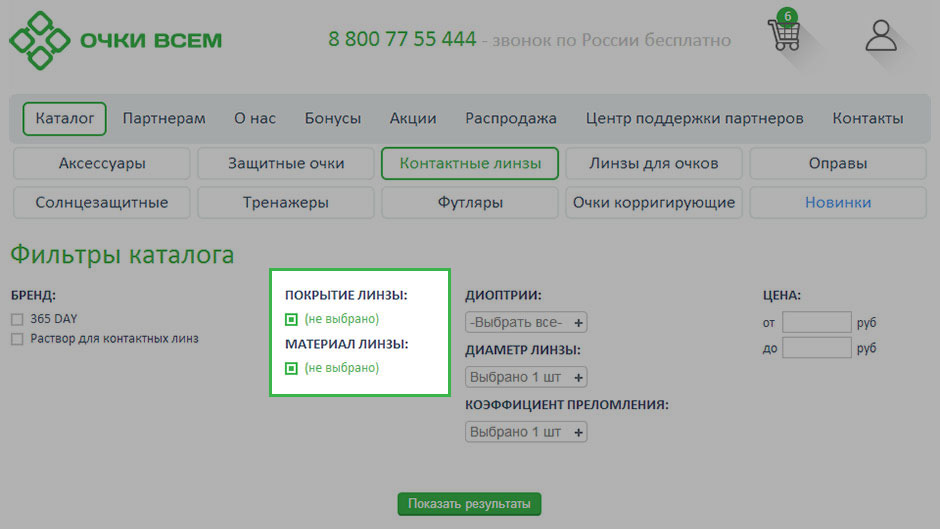The height and width of the screenshot is (529, 940).
Task: Switch to the Оправы category
Action: pyautogui.click(x=838, y=163)
